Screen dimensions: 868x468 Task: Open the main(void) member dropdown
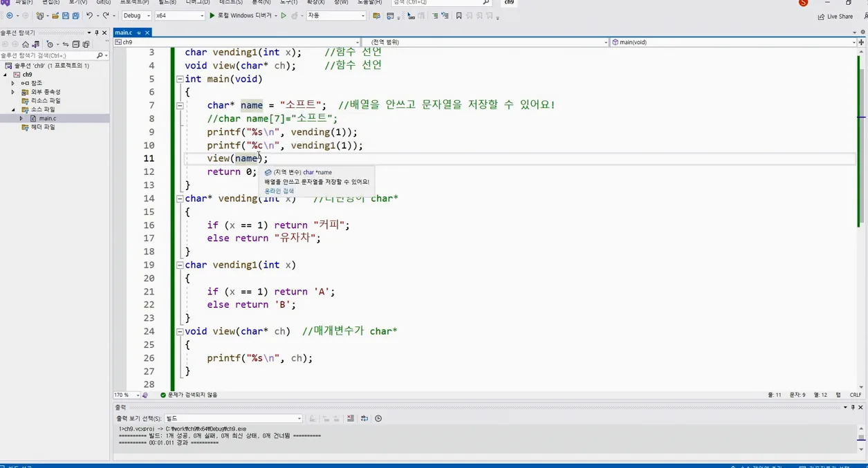tap(735, 42)
